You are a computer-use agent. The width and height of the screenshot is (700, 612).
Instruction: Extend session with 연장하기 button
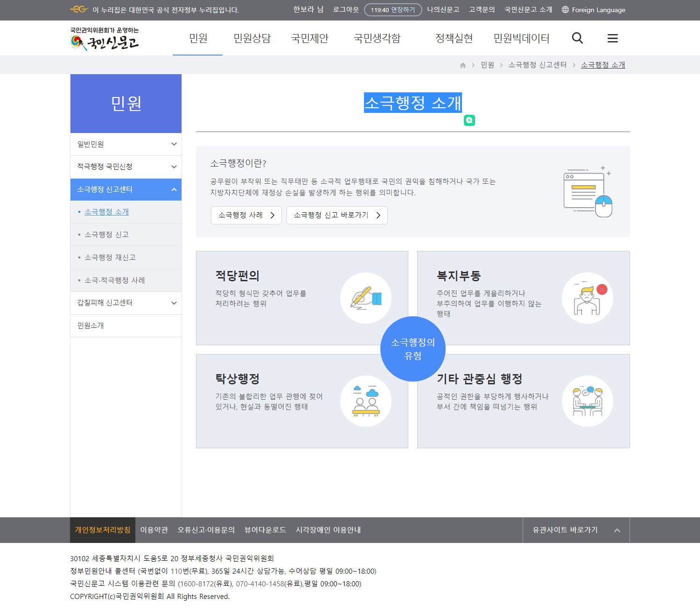point(393,10)
